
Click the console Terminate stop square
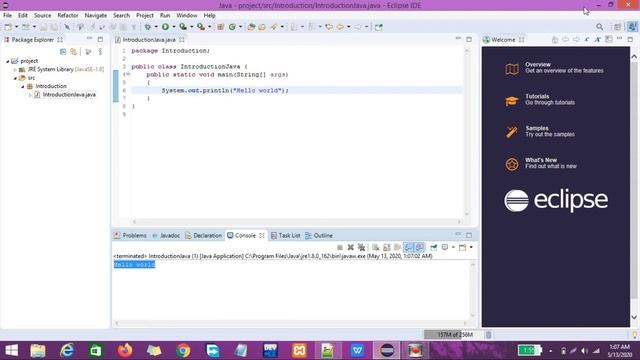[340, 247]
